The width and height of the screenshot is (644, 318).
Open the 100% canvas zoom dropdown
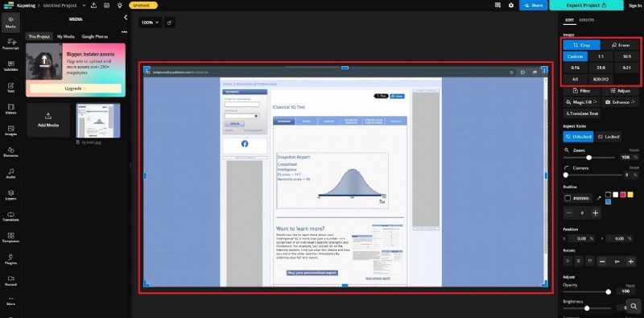coord(151,23)
